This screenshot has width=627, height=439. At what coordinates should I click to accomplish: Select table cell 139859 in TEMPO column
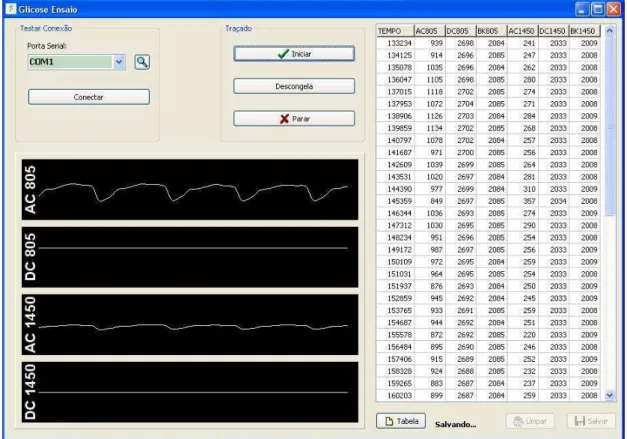pyautogui.click(x=395, y=128)
